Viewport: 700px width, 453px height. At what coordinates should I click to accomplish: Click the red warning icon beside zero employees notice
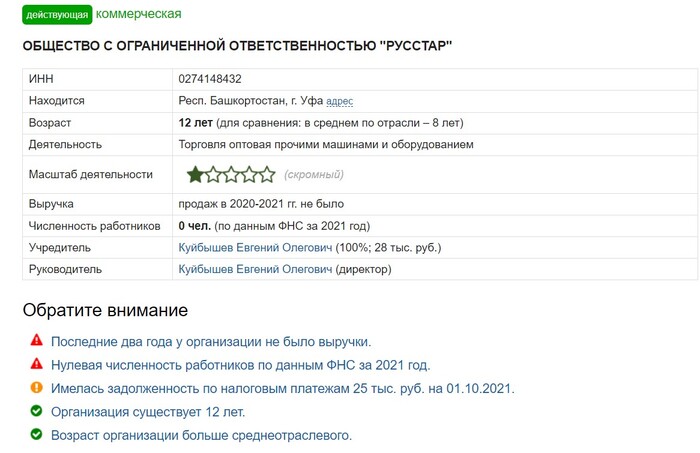37,365
